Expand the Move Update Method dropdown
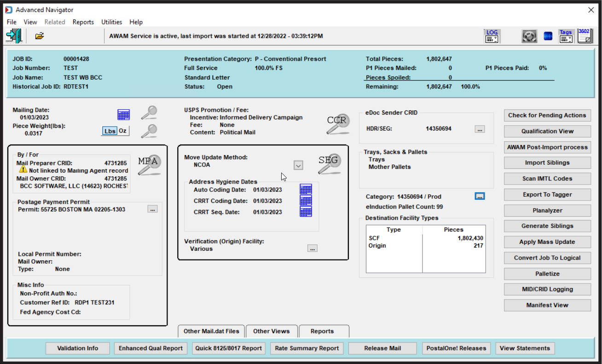602x364 pixels. point(298,165)
